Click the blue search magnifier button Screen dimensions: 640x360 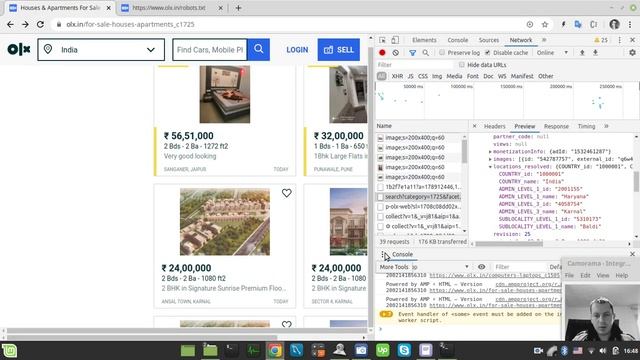258,49
